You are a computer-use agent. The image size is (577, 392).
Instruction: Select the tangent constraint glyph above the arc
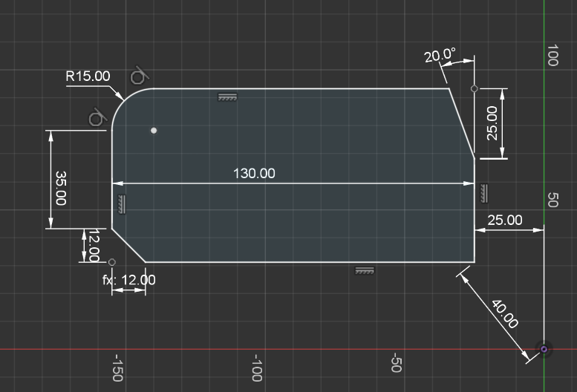click(139, 76)
